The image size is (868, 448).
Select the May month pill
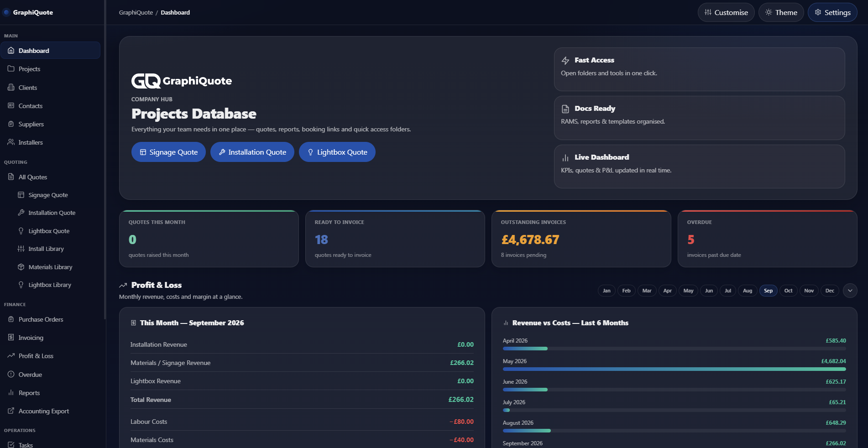pos(688,291)
